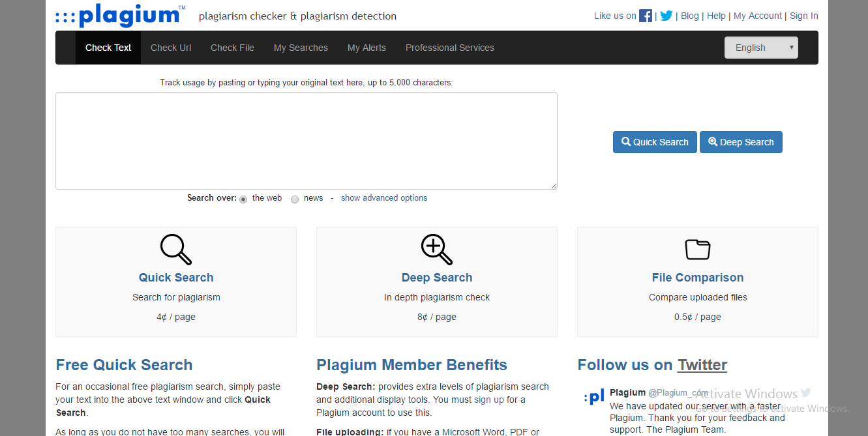Click the File Comparison folder icon
This screenshot has height=436, width=868.
pos(697,250)
